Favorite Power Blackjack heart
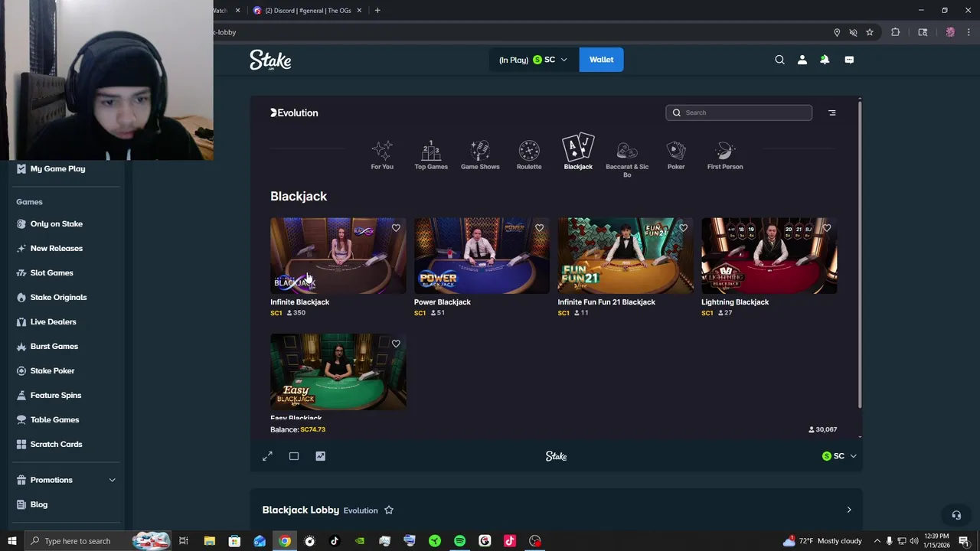 (x=540, y=228)
